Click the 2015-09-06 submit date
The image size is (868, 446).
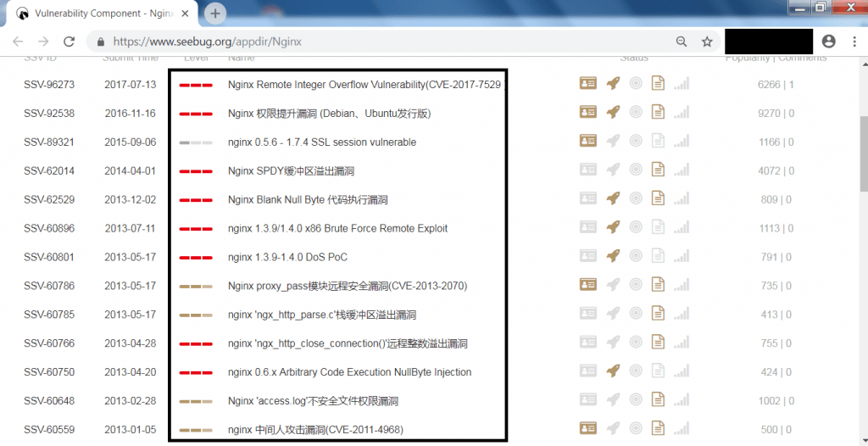[130, 142]
